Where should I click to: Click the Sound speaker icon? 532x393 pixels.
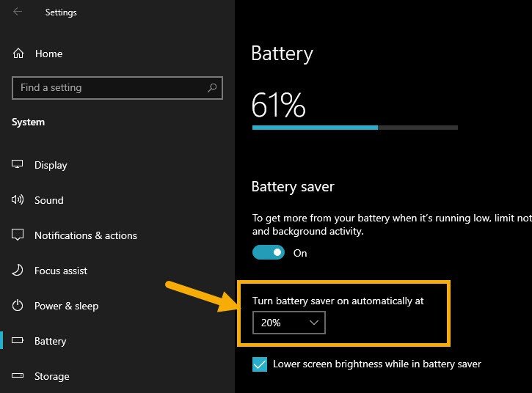tap(18, 199)
